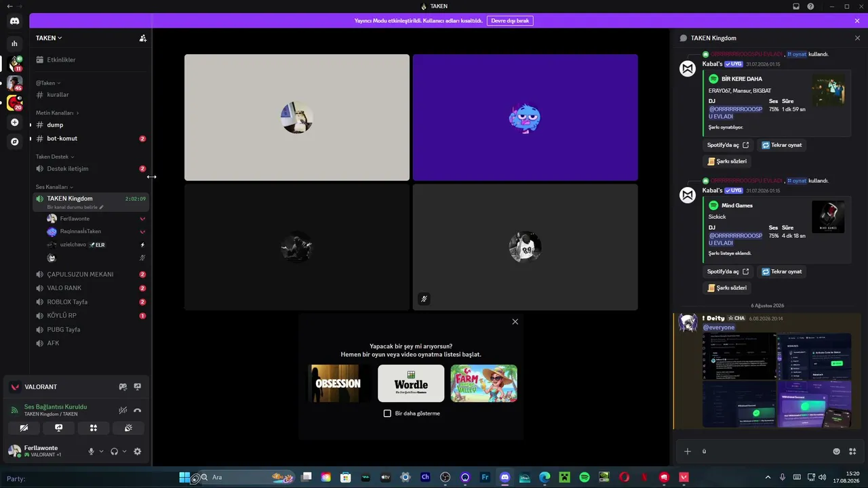Open user settings gear
This screenshot has height=488, width=868.
[138, 451]
